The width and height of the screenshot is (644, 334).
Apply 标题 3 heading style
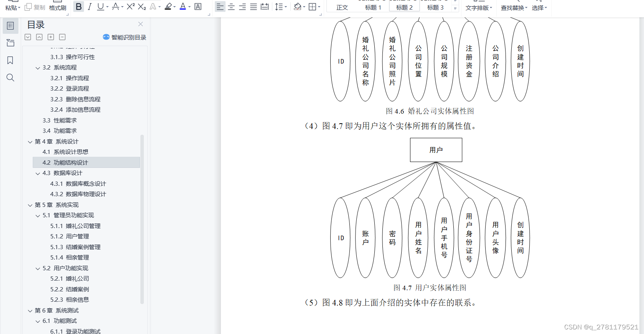point(435,7)
